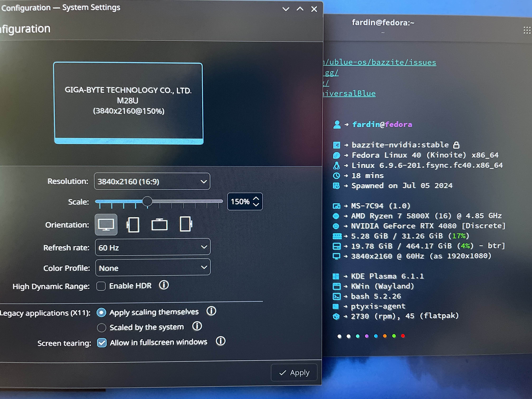Screen dimensions: 532x399
Task: Click info icon for Allow in fullscreen windows
Action: [220, 341]
